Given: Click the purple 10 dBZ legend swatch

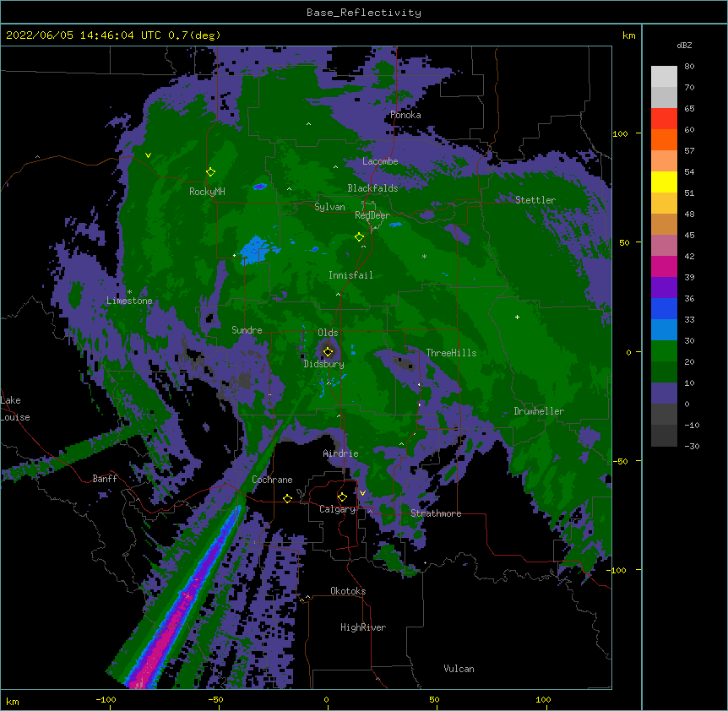Looking at the screenshot, I should pyautogui.click(x=664, y=393).
